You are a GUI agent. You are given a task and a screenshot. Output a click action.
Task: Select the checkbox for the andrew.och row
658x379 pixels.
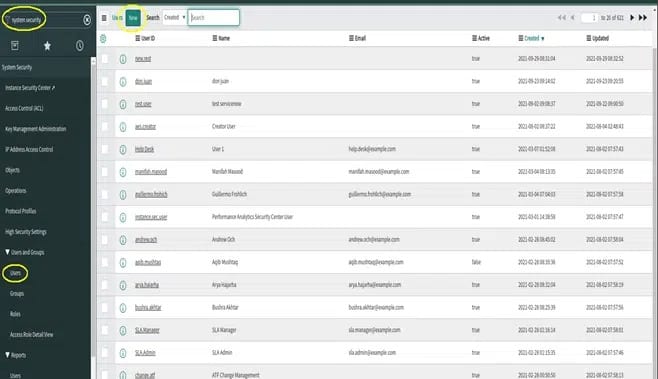[105, 240]
